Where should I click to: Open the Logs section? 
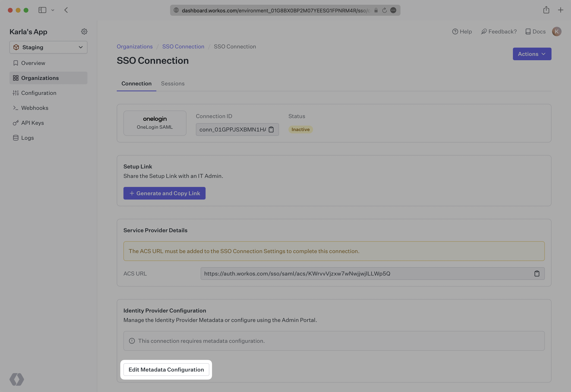coord(27,138)
